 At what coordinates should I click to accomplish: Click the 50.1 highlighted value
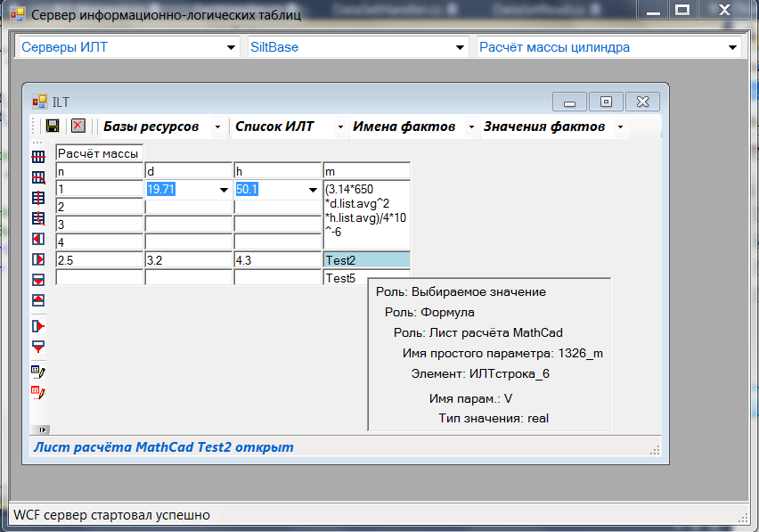[x=247, y=189]
